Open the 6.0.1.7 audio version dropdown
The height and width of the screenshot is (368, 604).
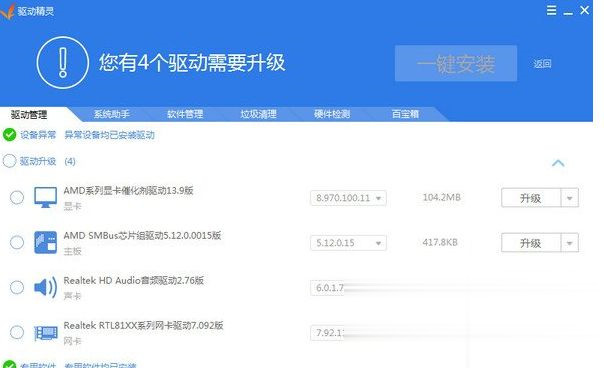pyautogui.click(x=327, y=288)
